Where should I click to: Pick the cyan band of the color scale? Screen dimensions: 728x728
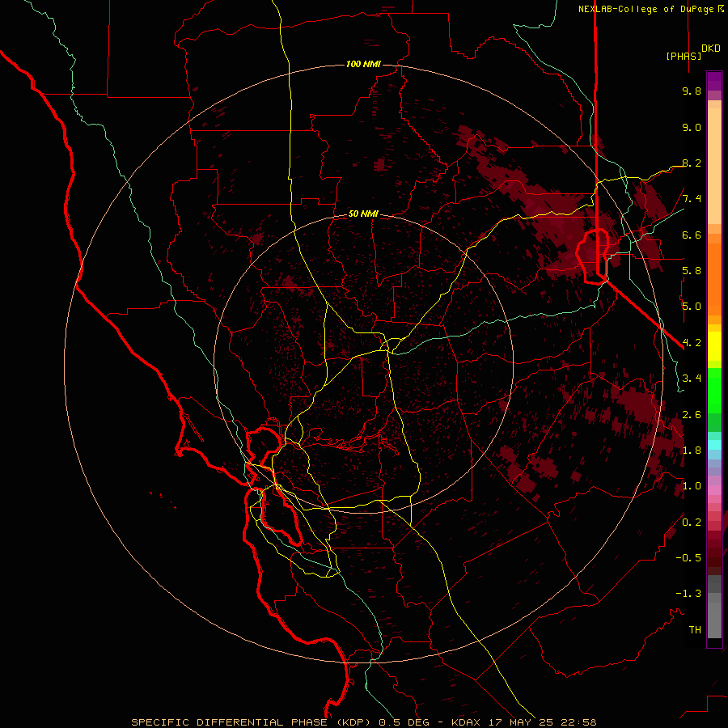[714, 444]
